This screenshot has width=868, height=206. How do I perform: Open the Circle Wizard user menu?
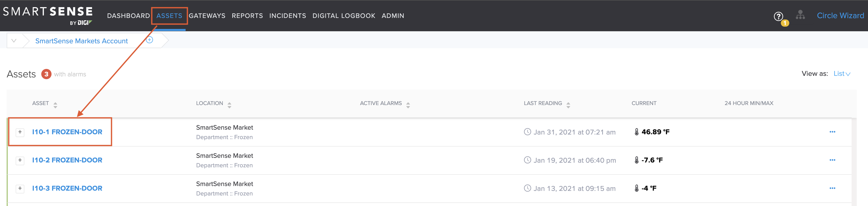(x=840, y=15)
